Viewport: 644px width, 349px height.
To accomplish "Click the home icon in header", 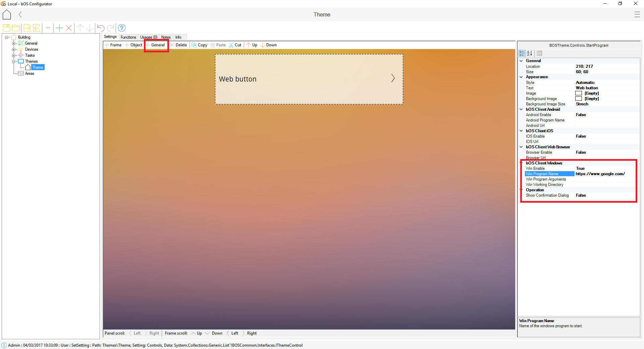I will 7,14.
